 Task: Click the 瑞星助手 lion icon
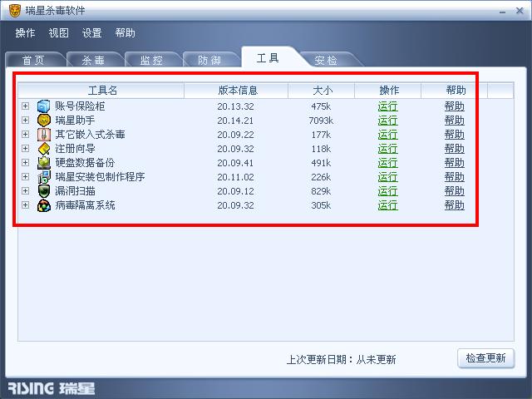pyautogui.click(x=44, y=120)
